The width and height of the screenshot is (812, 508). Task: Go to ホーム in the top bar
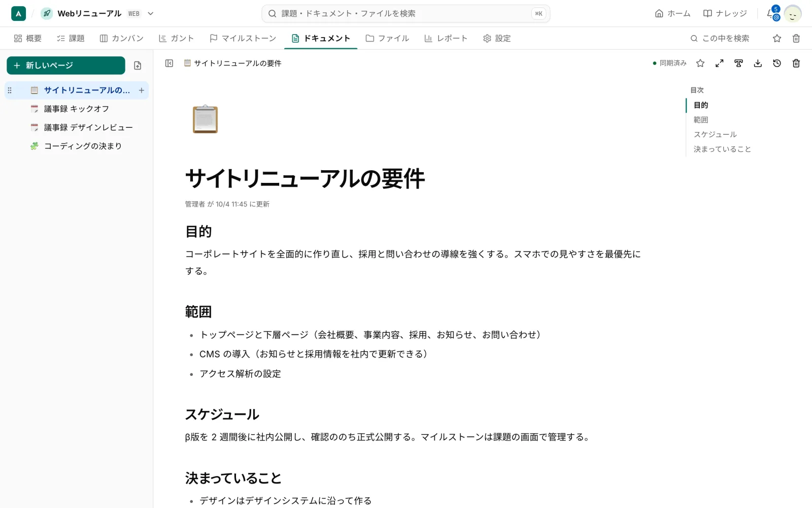coord(672,14)
